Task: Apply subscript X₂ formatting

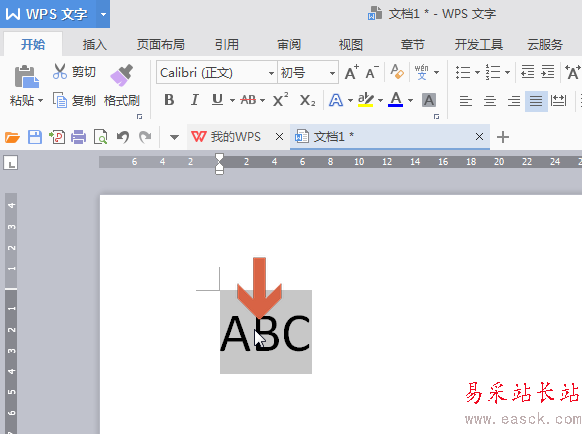Action: coord(307,100)
